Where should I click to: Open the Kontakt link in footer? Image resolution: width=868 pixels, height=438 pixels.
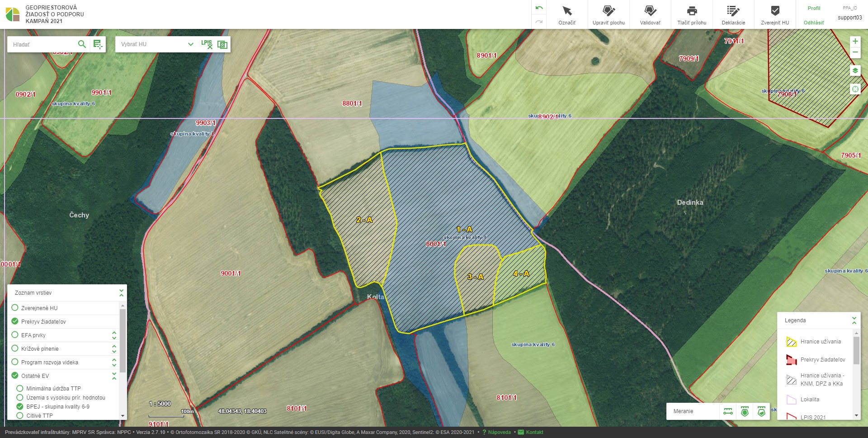coord(534,432)
